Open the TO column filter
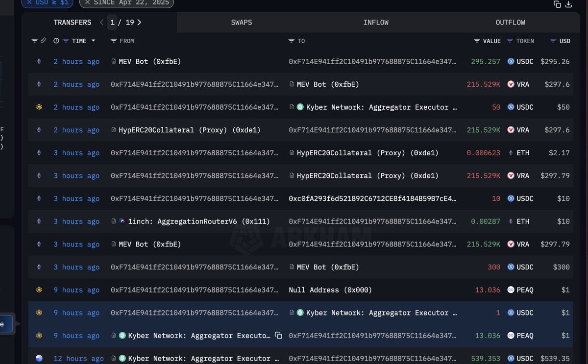This screenshot has height=364, width=588. click(x=292, y=41)
